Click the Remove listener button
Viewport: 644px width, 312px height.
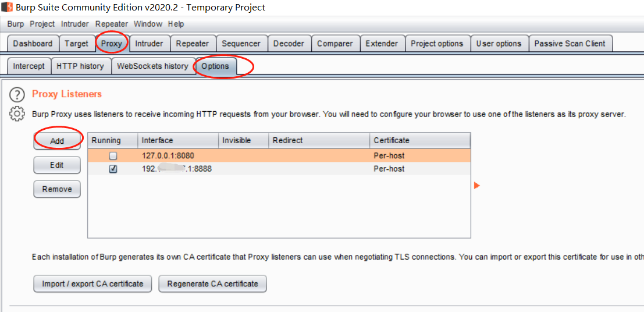57,189
